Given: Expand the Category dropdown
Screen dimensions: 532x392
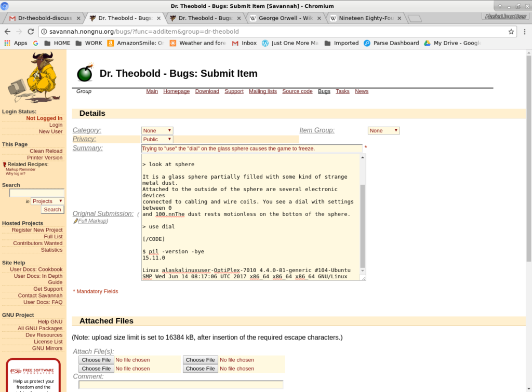Looking at the screenshot, I should click(x=157, y=131).
